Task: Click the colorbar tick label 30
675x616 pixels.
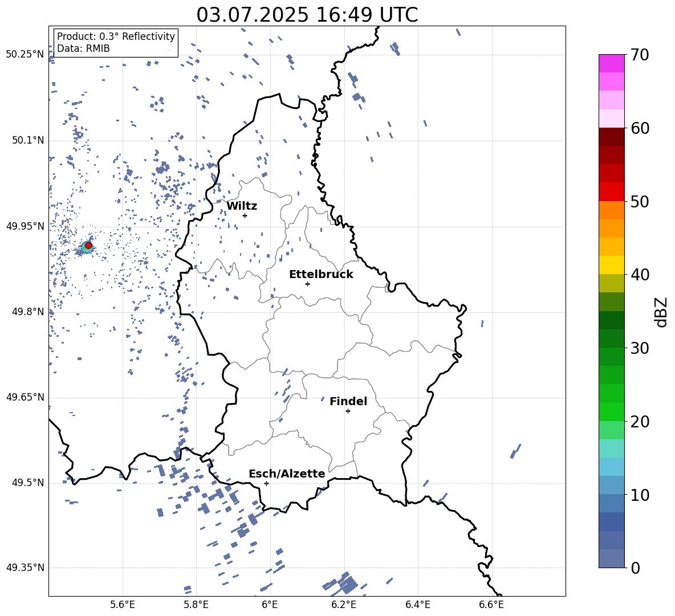Action: (640, 348)
